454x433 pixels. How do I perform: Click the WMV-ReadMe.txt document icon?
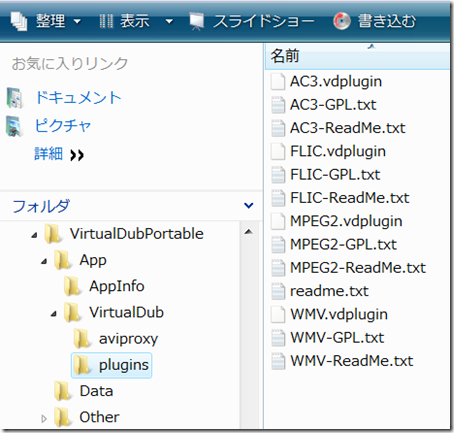pos(278,361)
